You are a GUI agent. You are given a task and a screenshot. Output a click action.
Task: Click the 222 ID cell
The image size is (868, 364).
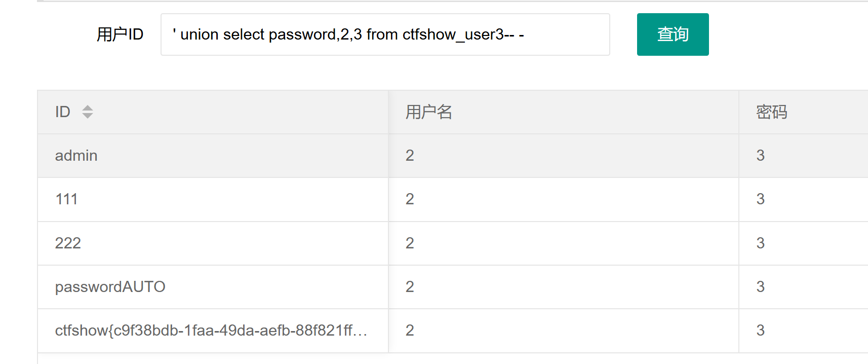pos(68,243)
